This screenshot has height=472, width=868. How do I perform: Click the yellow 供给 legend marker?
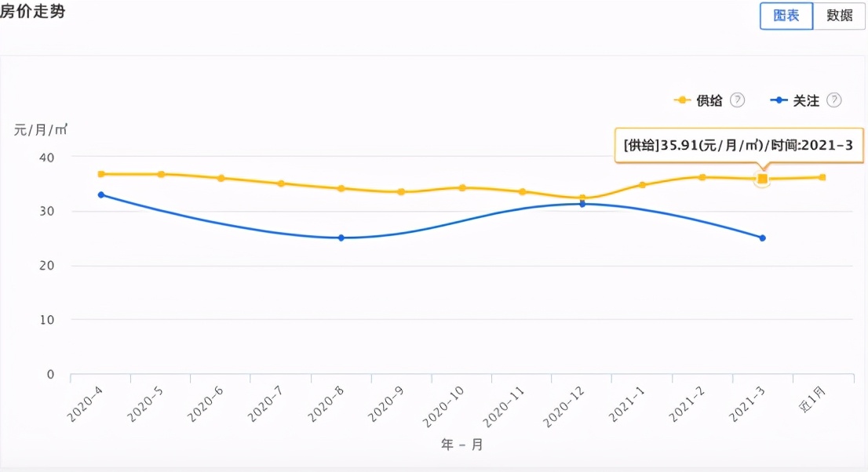point(683,100)
